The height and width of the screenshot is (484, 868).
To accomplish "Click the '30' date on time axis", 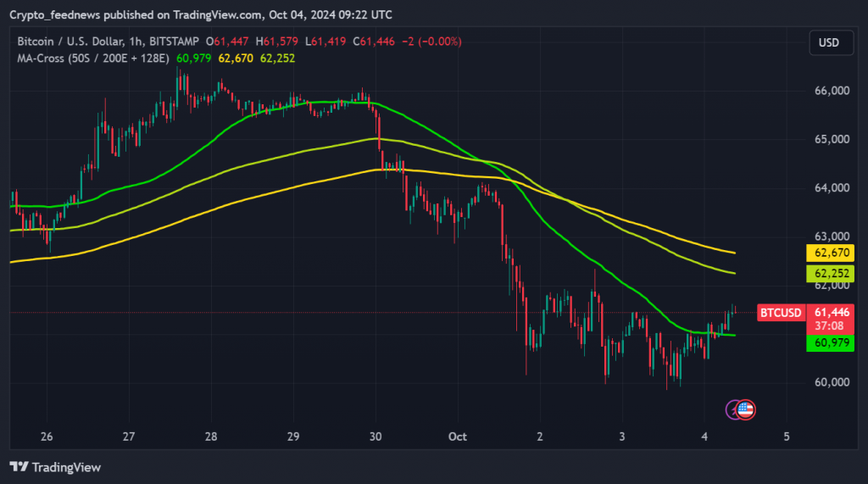I will coord(376,437).
